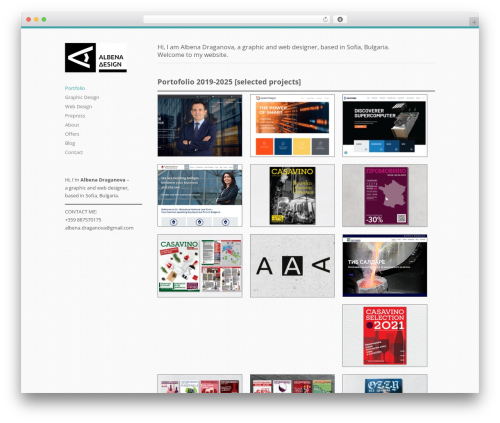The image size is (500, 423).
Task: Open the molten metal foundry website thumbnail
Action: pyautogui.click(x=385, y=266)
